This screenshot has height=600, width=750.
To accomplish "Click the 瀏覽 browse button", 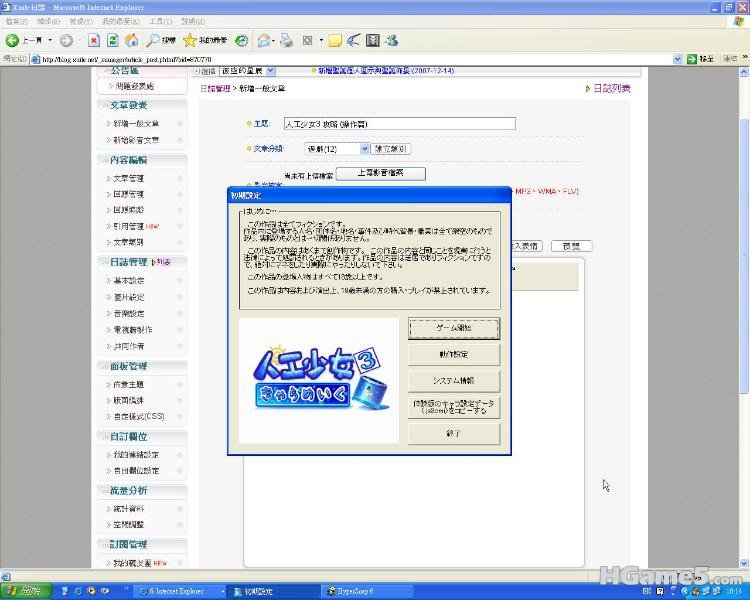I will 572,246.
